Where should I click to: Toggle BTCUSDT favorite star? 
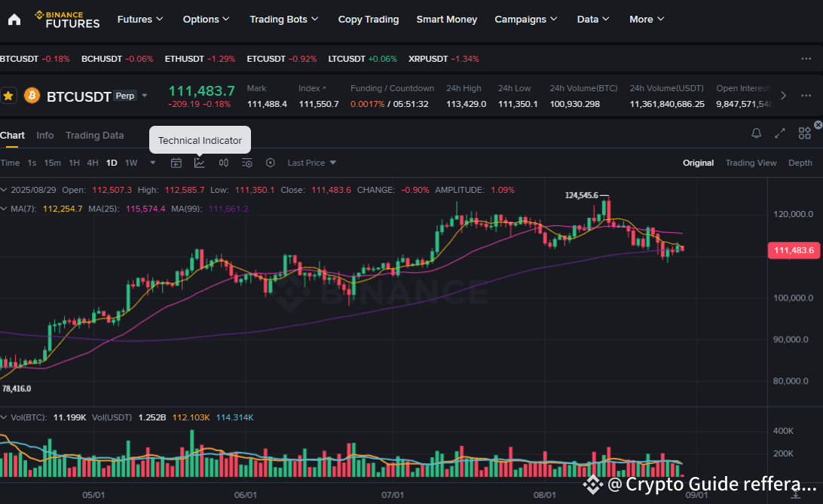tap(8, 96)
